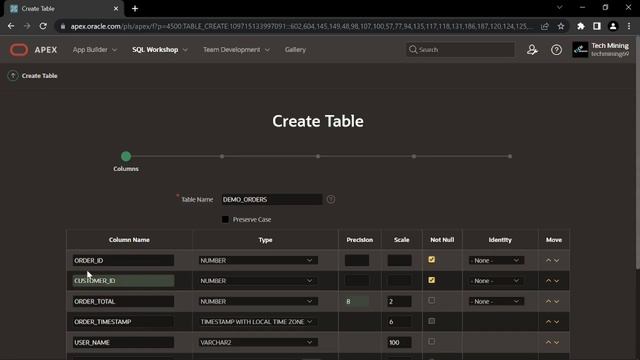Open a new browser tab

click(x=135, y=8)
